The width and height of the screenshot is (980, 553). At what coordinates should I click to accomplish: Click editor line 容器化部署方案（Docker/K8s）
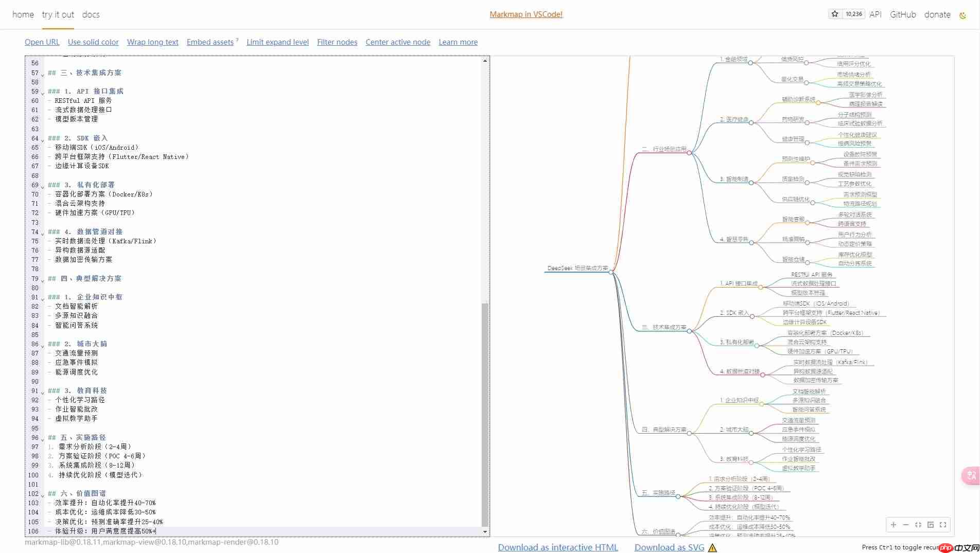pyautogui.click(x=104, y=194)
